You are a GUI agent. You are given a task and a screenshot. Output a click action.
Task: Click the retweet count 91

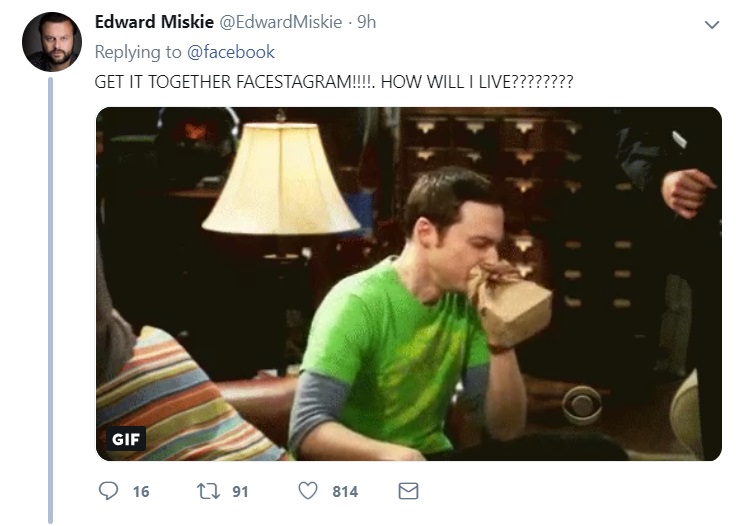(240, 492)
